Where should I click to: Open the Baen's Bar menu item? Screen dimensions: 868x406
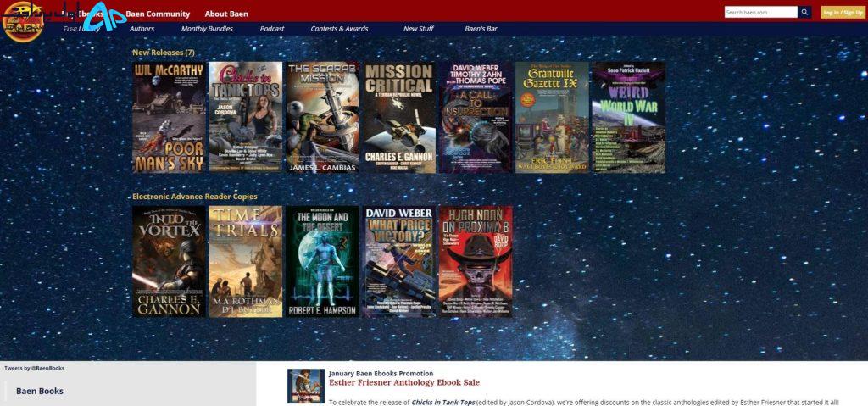pyautogui.click(x=481, y=29)
